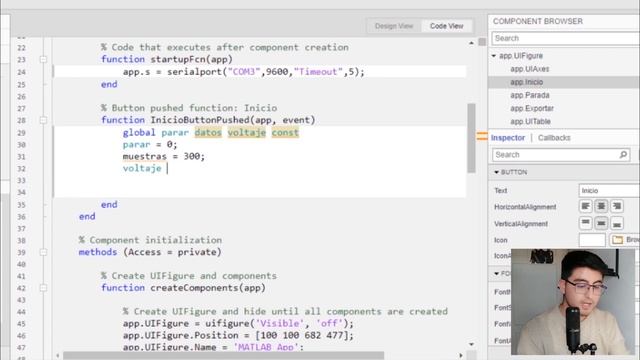Image resolution: width=640 pixels, height=360 pixels.
Task: Click 'startupFcn(app)' on line 23
Action: (191, 59)
